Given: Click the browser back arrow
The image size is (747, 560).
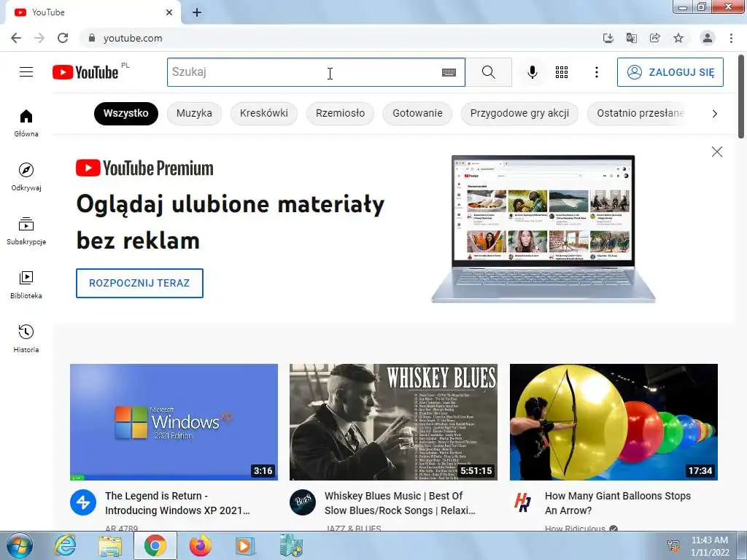Looking at the screenshot, I should click(x=16, y=38).
